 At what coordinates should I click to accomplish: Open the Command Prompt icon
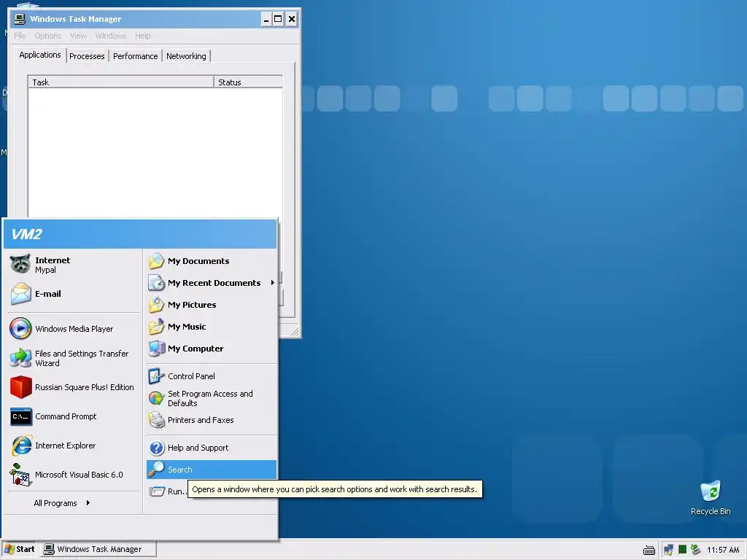21,416
